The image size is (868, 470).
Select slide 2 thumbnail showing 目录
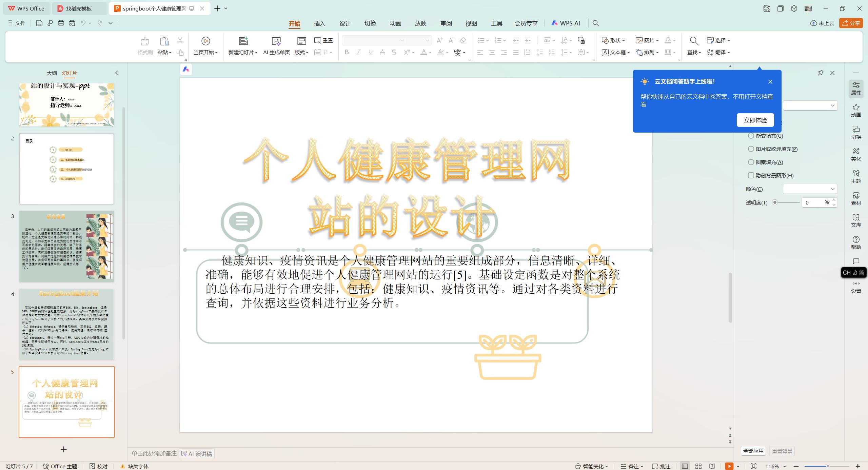click(66, 168)
